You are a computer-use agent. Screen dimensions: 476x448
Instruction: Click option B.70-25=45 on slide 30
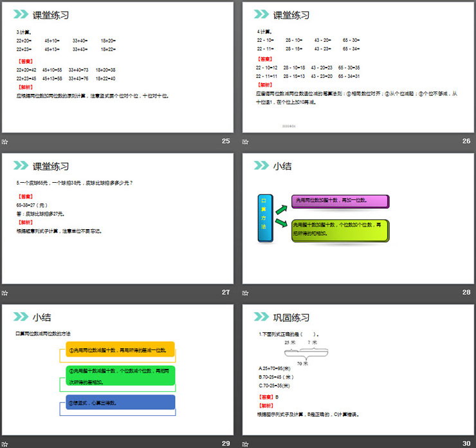pos(276,377)
